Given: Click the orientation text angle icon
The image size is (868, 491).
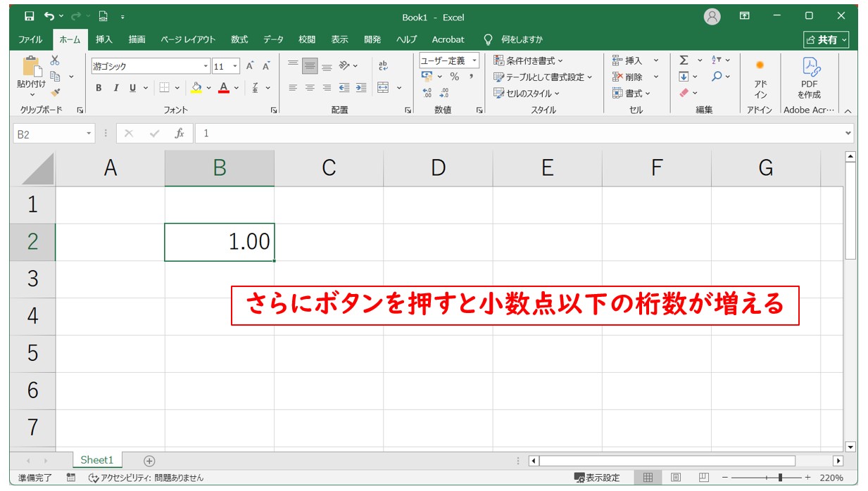Looking at the screenshot, I should pos(344,65).
